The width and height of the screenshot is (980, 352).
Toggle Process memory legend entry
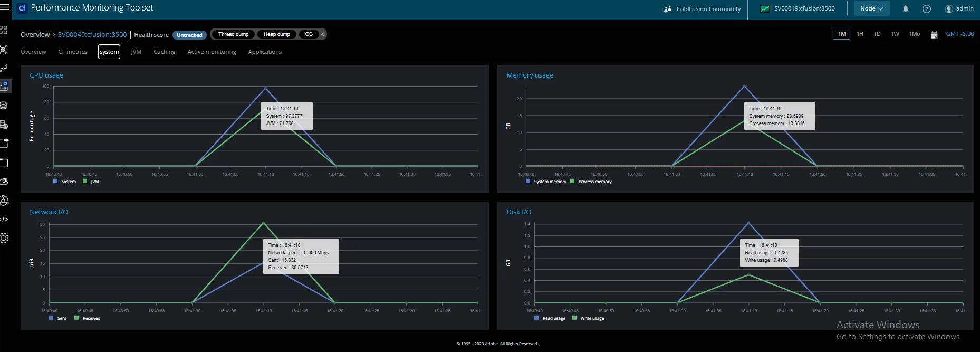pos(591,182)
